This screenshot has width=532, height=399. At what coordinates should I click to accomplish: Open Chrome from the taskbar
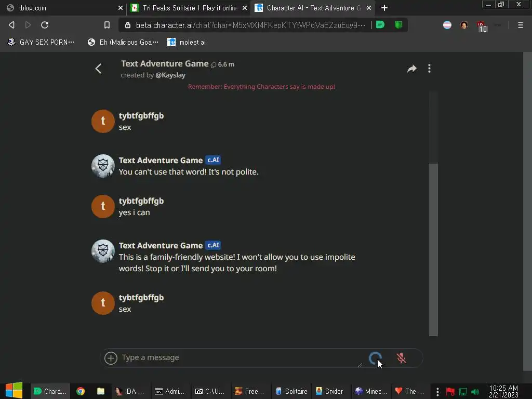pyautogui.click(x=81, y=391)
